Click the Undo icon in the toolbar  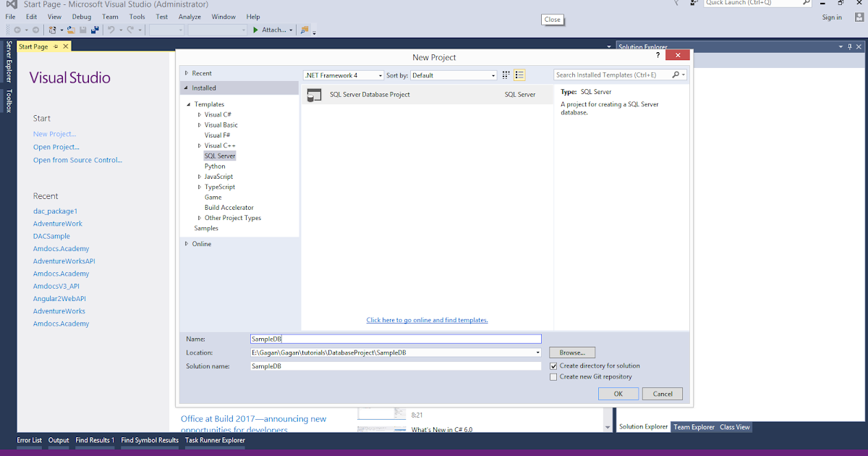111,30
